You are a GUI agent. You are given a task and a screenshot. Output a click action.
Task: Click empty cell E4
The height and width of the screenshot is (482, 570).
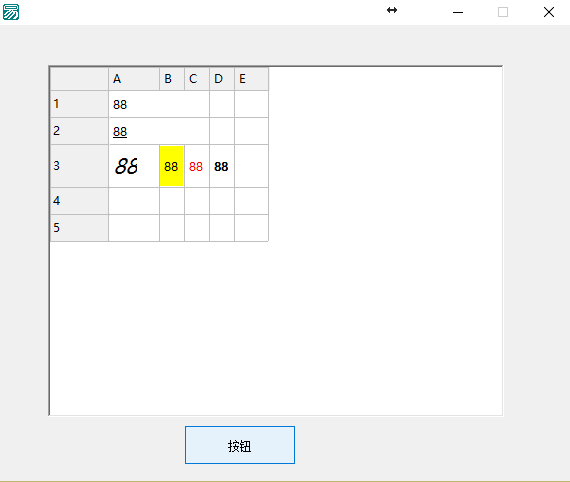252,201
